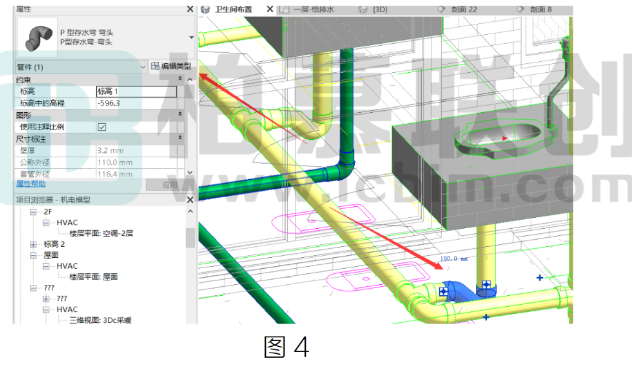Expand the nested ??? child node

46,299
